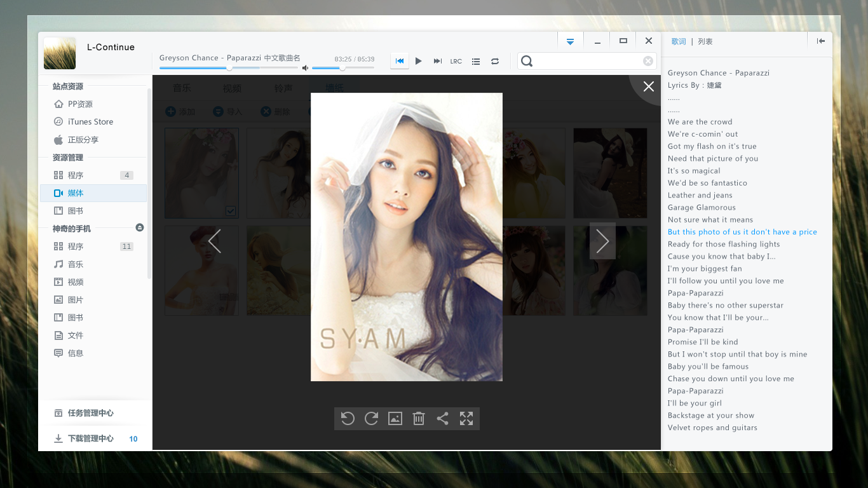The height and width of the screenshot is (488, 868).
Task: Click the dimmed 视频 tab
Action: coord(233,88)
